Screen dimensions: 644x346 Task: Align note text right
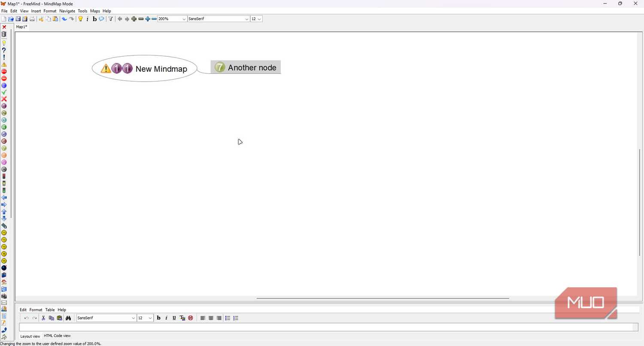pyautogui.click(x=219, y=318)
